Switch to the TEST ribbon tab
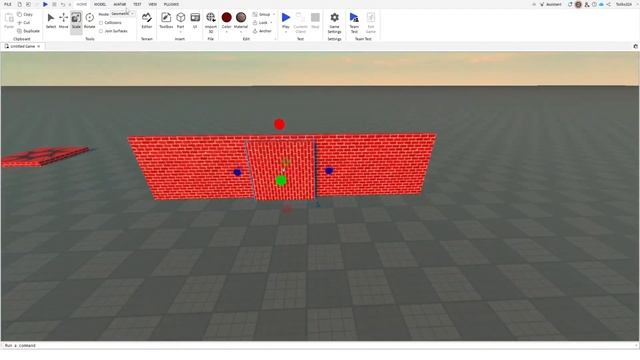640x360 pixels. pos(137,4)
